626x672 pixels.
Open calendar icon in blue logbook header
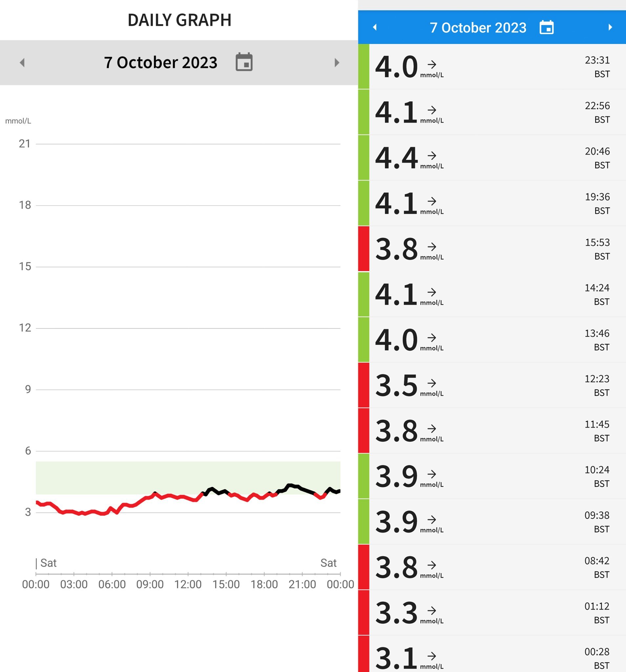tap(546, 28)
